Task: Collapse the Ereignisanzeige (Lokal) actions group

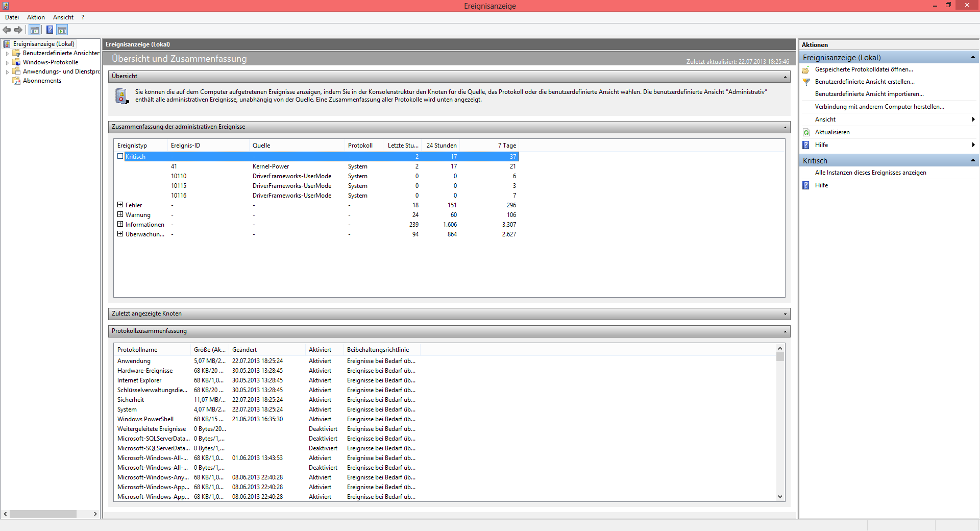Action: pyautogui.click(x=973, y=57)
